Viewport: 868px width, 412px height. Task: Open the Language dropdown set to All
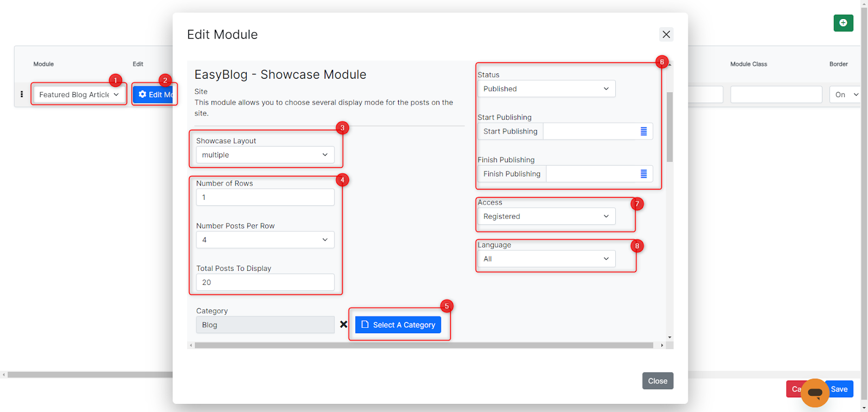click(x=546, y=259)
